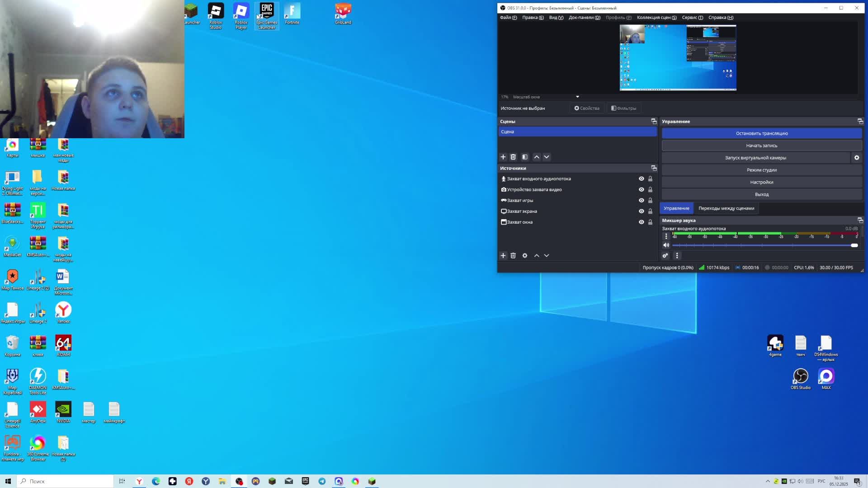Lock the Устройство захвата видео source
This screenshot has width=868, height=488.
coord(651,190)
